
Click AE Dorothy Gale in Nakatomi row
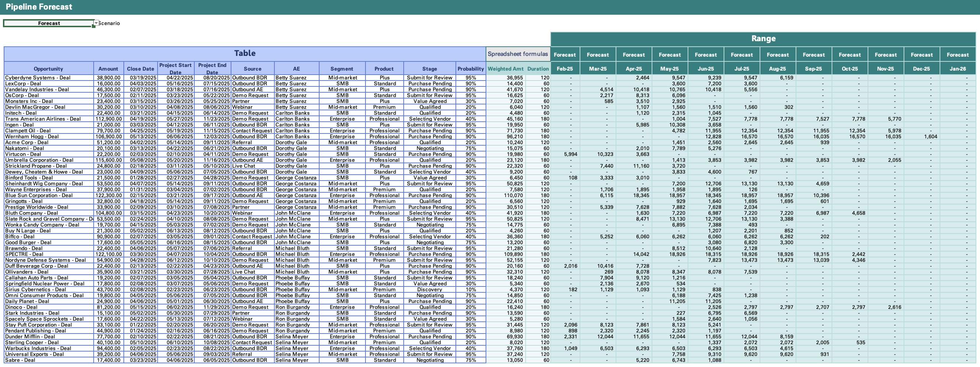pyautogui.click(x=296, y=148)
